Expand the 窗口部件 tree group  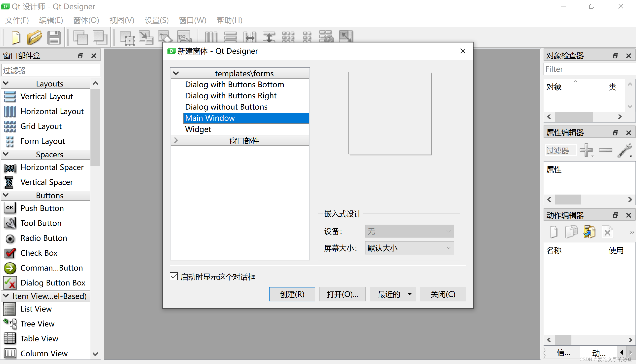(176, 140)
